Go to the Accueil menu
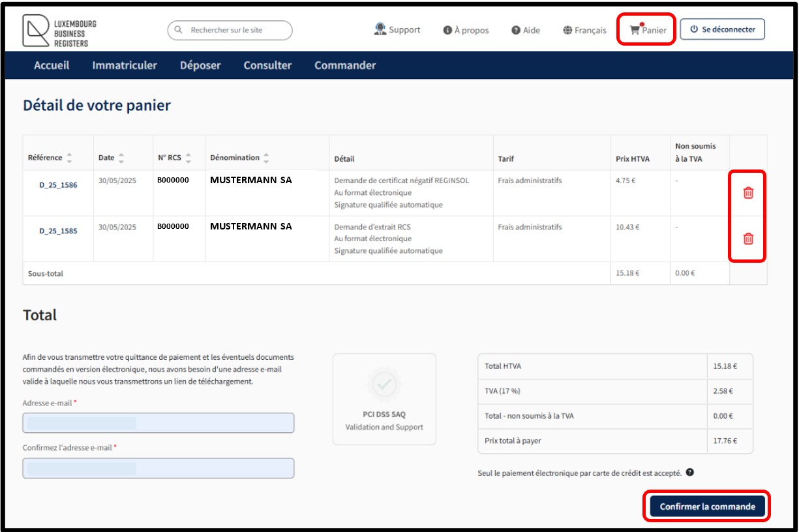This screenshot has height=532, width=799. point(52,65)
